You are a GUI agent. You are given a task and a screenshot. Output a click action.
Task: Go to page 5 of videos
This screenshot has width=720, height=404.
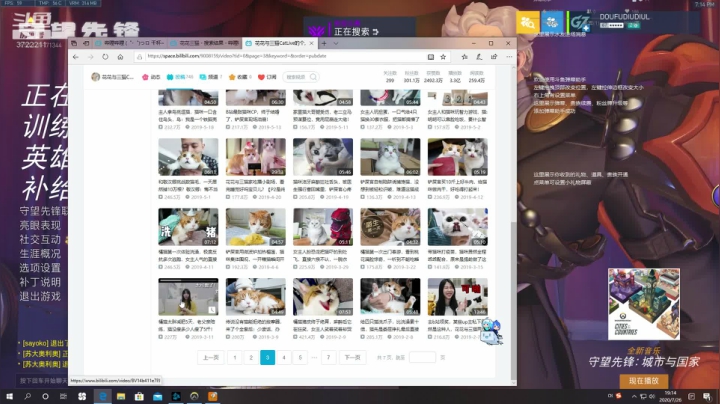click(x=300, y=357)
